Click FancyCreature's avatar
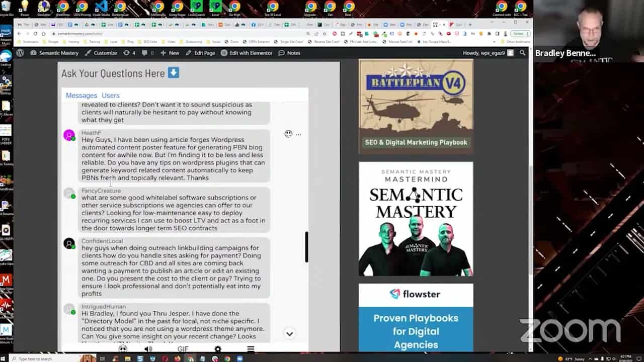The width and height of the screenshot is (644, 362). (x=69, y=193)
